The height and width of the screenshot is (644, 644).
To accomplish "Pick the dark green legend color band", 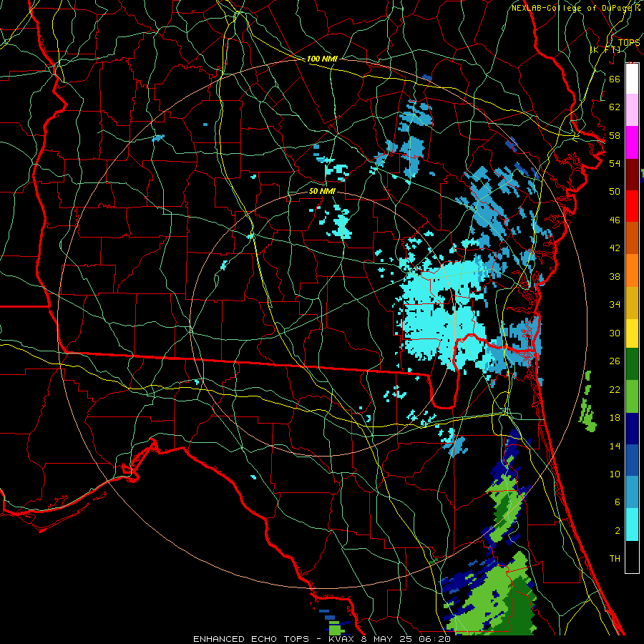I will point(632,364).
